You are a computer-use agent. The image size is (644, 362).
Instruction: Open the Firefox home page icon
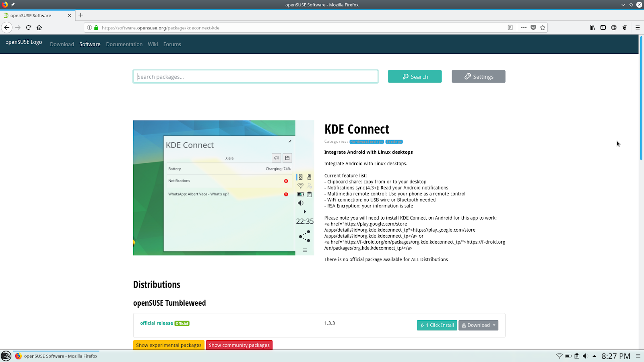39,27
